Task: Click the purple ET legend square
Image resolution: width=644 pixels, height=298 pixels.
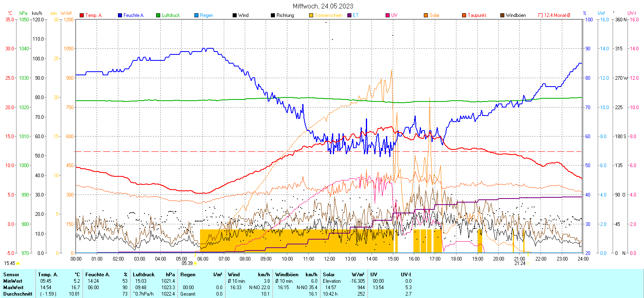Action: [349, 15]
